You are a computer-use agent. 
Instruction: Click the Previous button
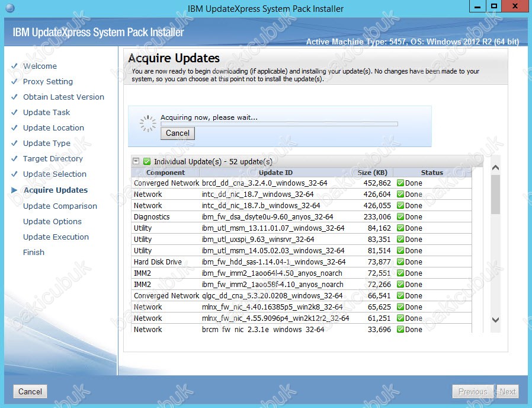473,391
